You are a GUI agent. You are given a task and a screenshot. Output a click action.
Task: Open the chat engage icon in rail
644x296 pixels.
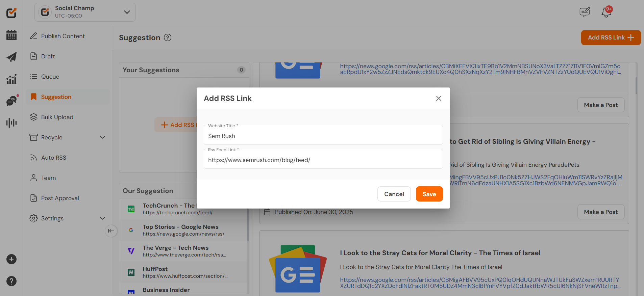tap(11, 101)
